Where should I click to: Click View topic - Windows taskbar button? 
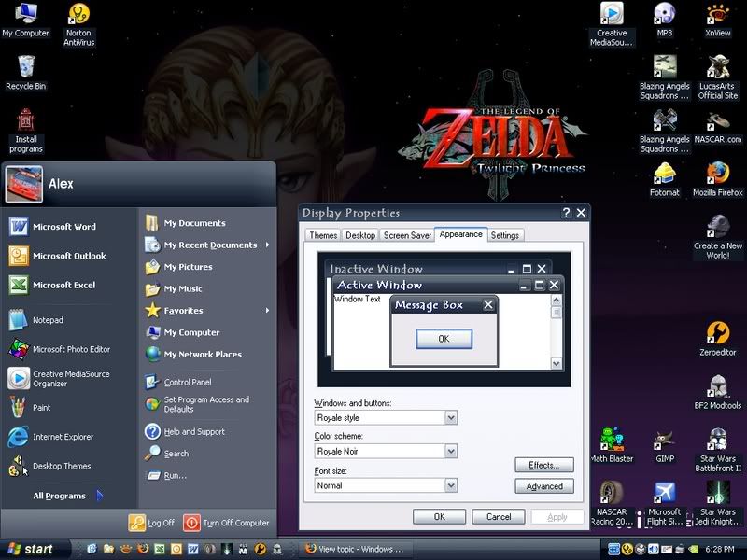click(354, 549)
